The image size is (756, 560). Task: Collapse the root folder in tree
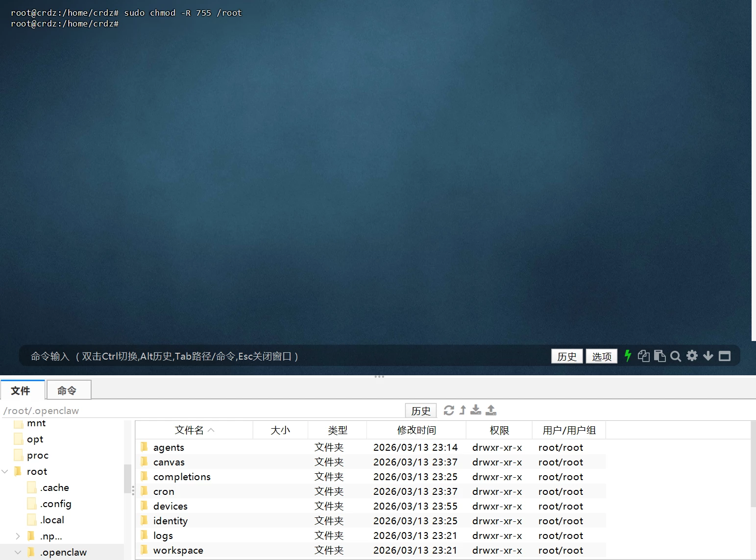5,471
